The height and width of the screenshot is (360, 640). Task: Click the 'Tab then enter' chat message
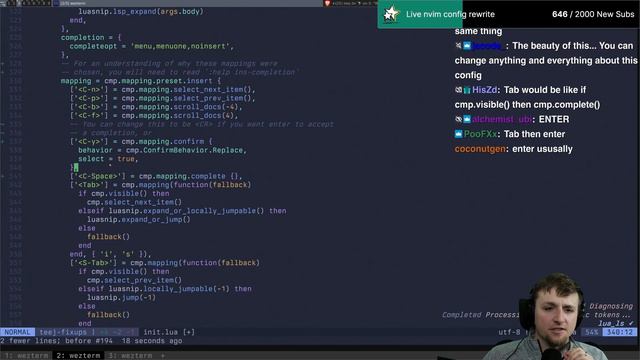[534, 134]
